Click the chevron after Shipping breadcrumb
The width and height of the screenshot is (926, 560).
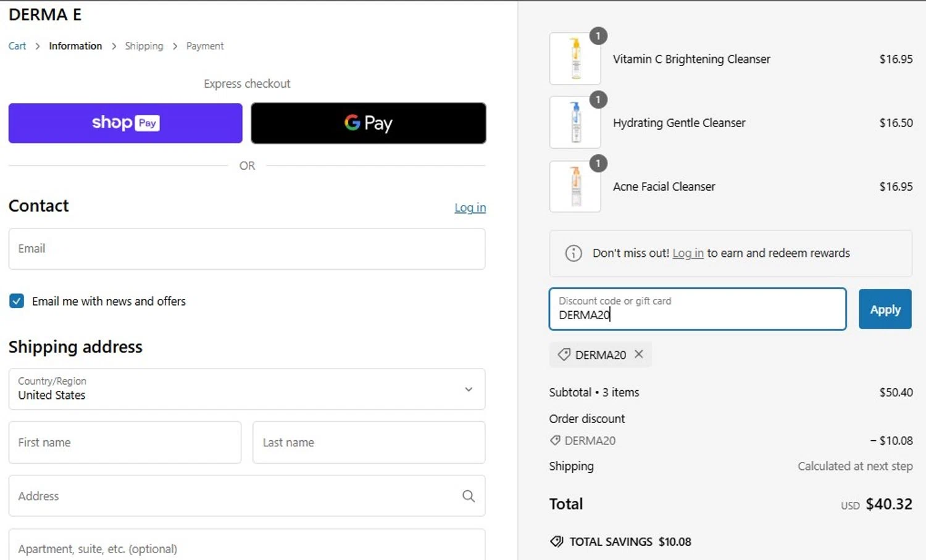pos(175,46)
